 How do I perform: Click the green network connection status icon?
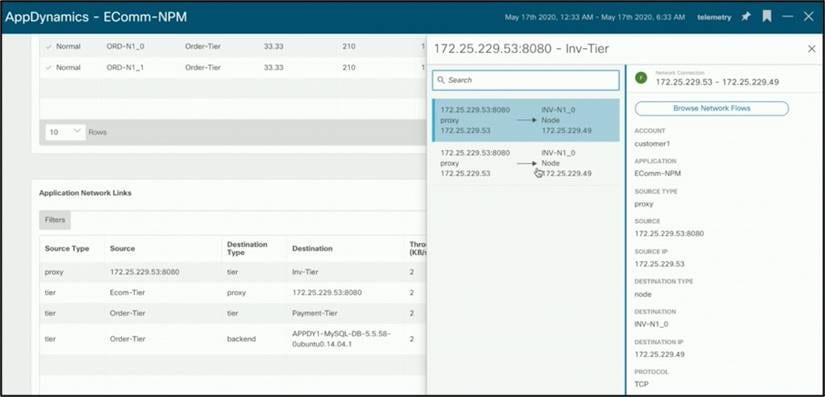click(x=641, y=78)
